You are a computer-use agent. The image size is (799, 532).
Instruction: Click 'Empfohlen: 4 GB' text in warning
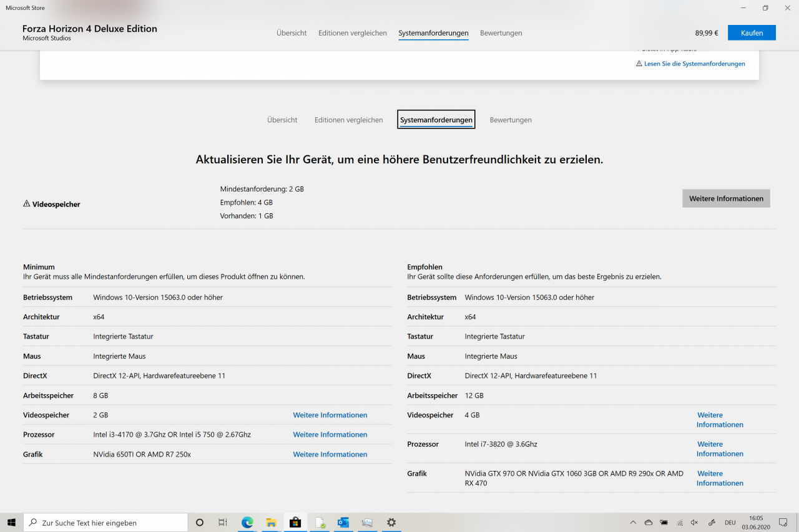click(247, 203)
